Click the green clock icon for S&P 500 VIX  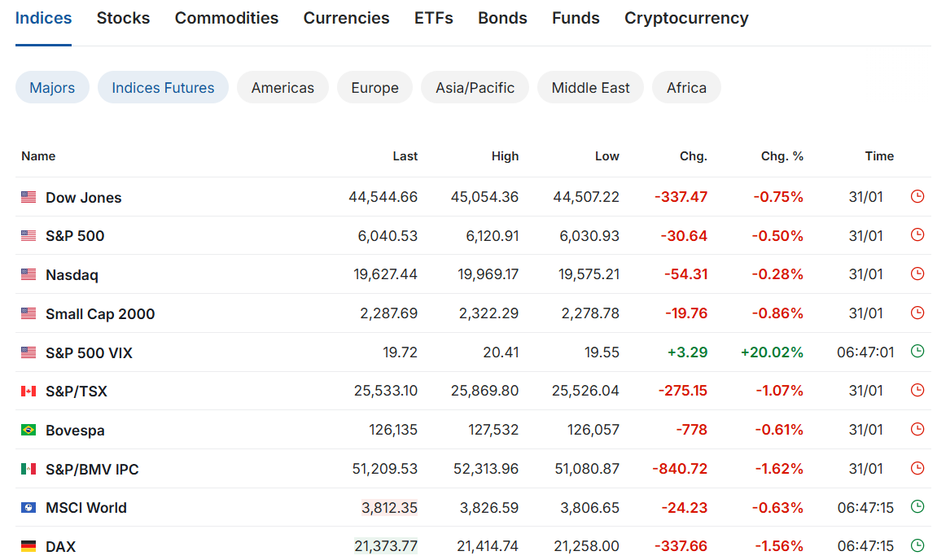pyautogui.click(x=917, y=352)
